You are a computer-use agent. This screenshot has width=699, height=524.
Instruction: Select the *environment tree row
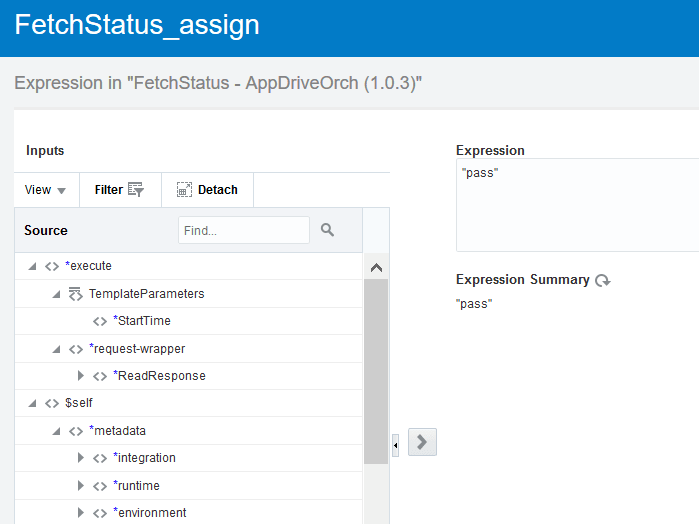pyautogui.click(x=189, y=512)
